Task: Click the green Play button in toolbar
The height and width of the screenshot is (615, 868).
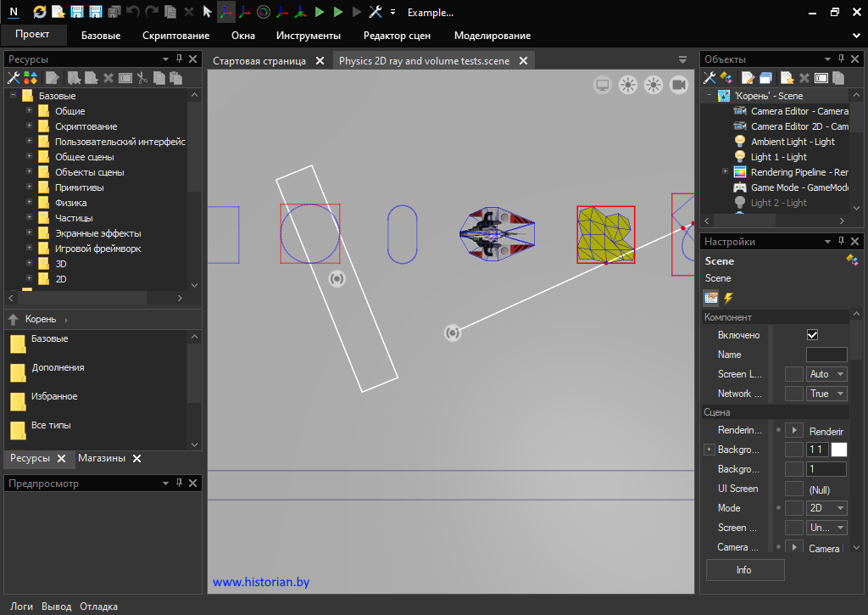Action: (x=320, y=12)
